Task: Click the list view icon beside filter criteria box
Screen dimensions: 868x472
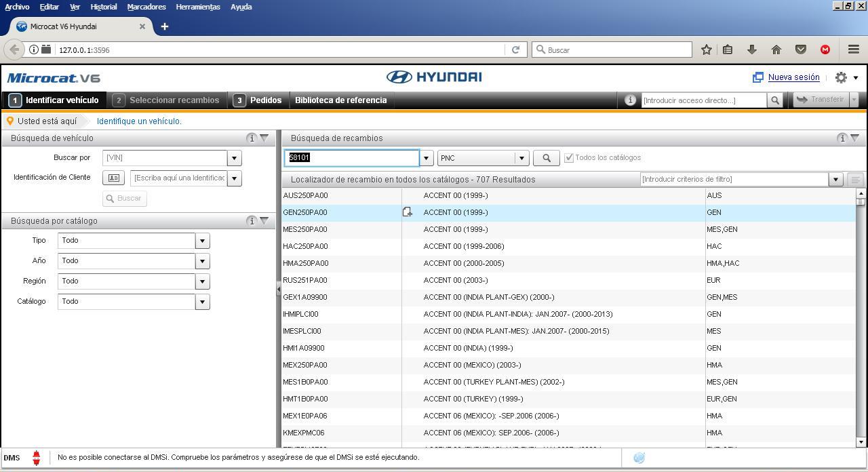Action: pos(855,179)
